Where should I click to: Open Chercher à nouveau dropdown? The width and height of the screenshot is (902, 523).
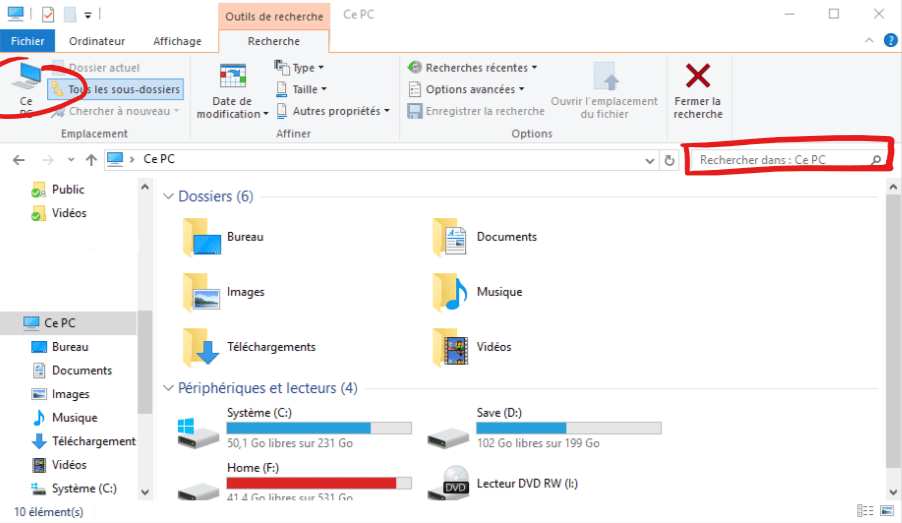click(115, 111)
